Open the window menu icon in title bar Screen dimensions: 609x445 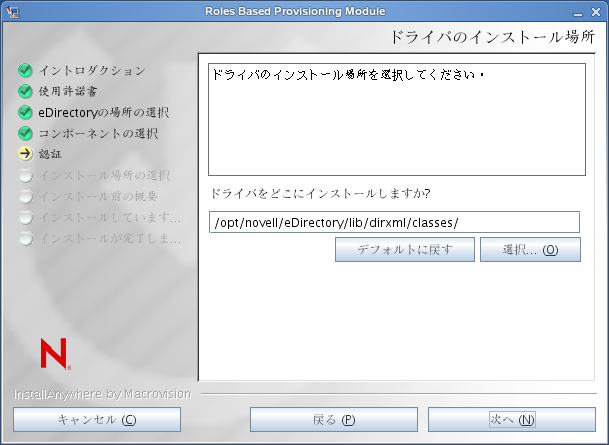(12, 12)
